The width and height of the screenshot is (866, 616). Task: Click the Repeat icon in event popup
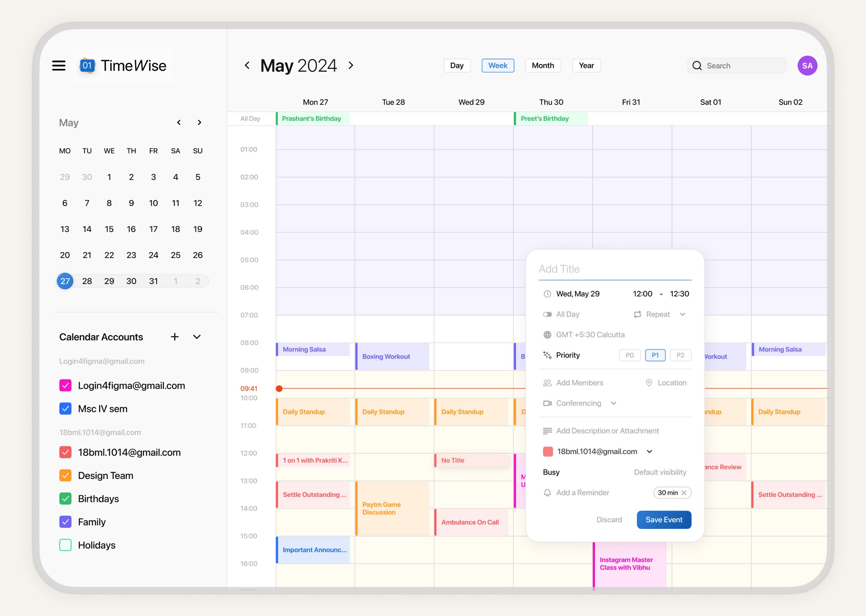[637, 314]
